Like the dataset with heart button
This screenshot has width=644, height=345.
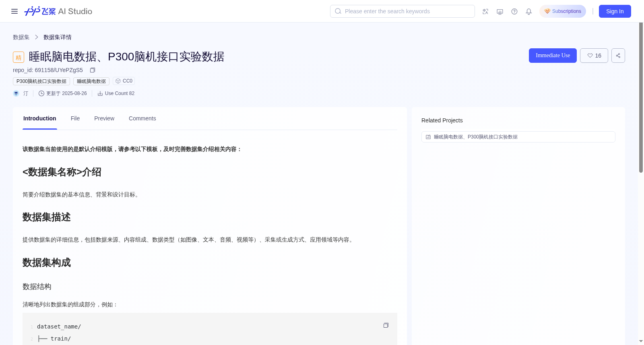click(594, 56)
